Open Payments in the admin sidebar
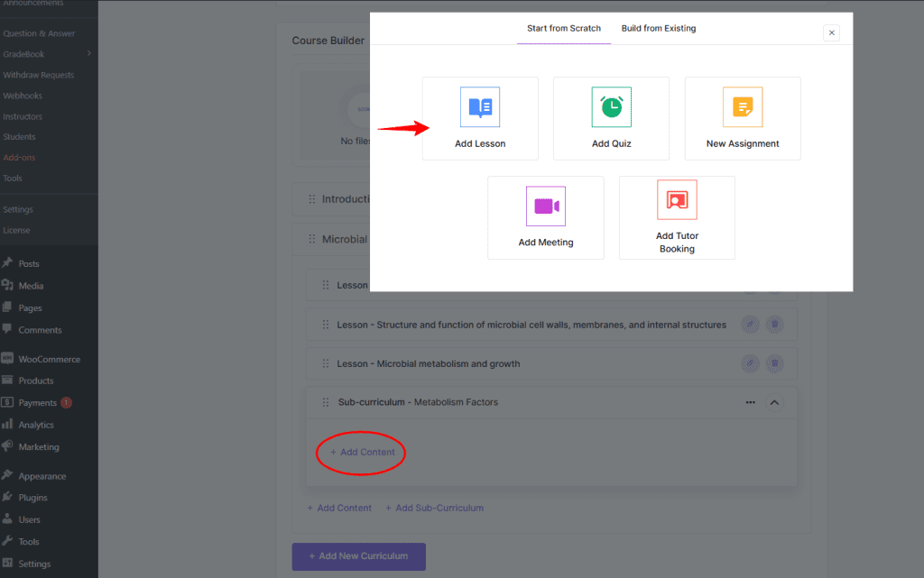Image resolution: width=924 pixels, height=578 pixels. pos(38,403)
